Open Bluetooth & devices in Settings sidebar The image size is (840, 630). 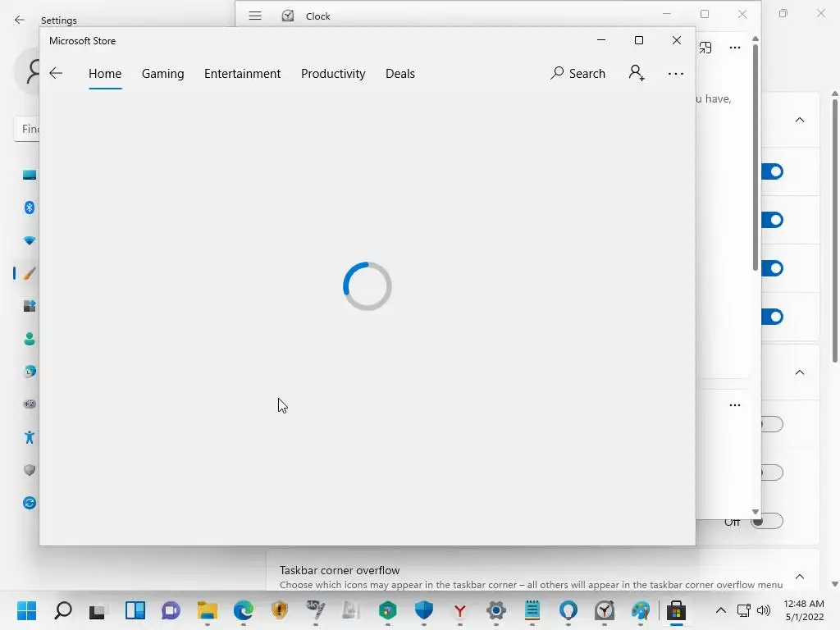[30, 208]
